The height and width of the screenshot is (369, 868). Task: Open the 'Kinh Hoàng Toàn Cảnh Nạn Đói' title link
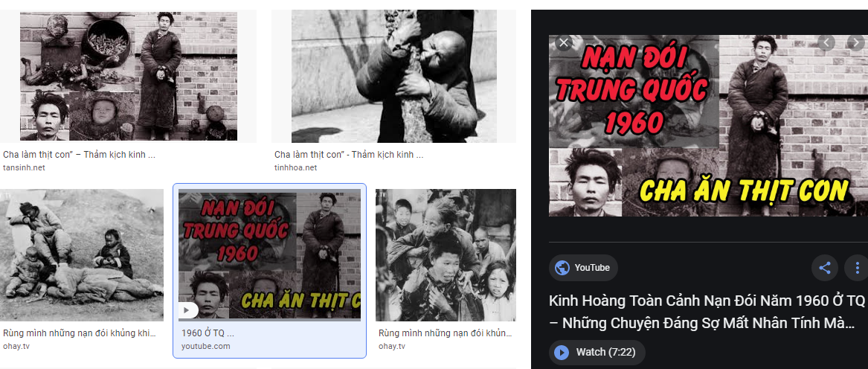pyautogui.click(x=707, y=312)
